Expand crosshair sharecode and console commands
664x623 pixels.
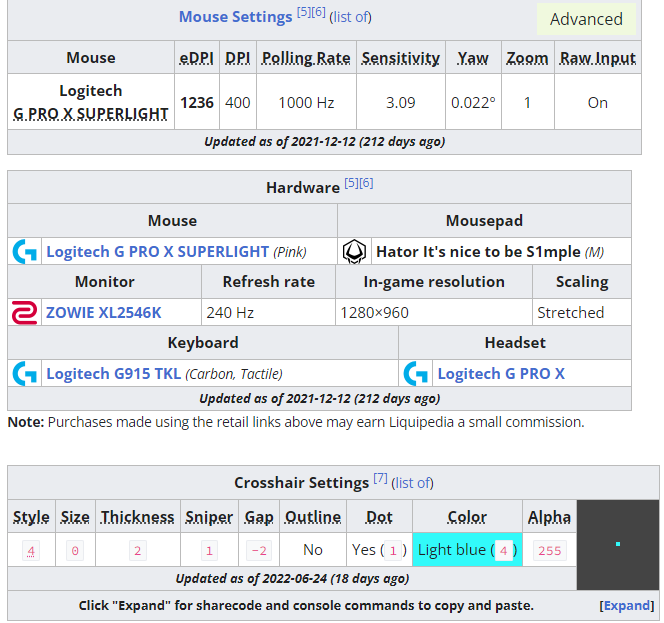click(627, 605)
